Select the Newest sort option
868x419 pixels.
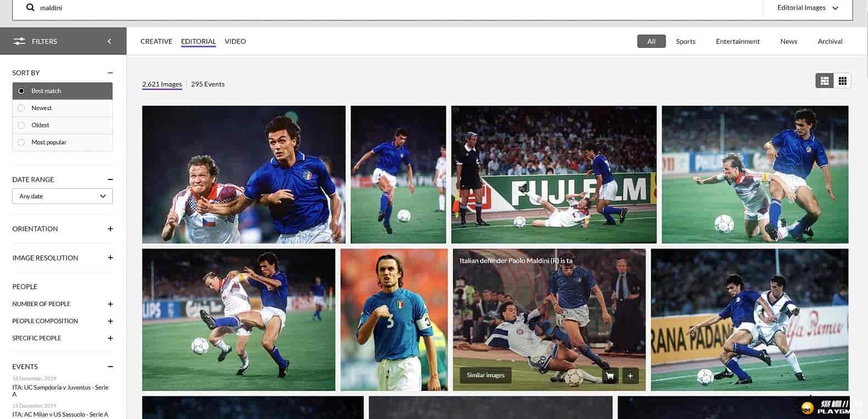tap(41, 108)
